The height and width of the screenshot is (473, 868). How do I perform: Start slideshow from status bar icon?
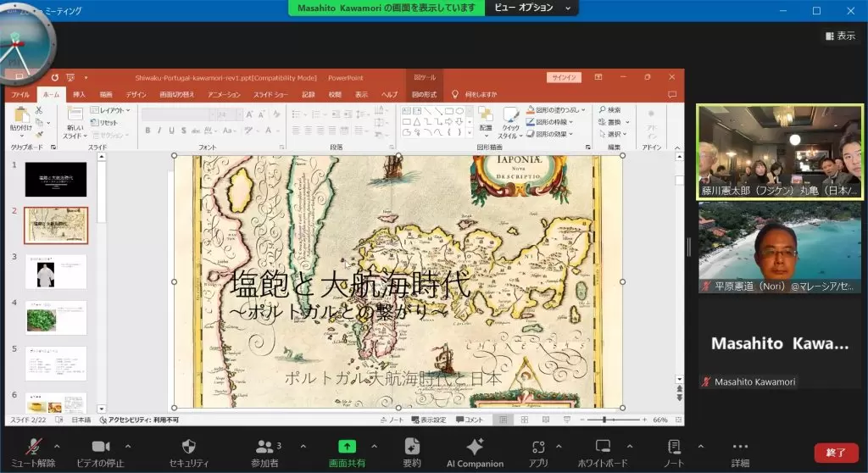click(567, 420)
